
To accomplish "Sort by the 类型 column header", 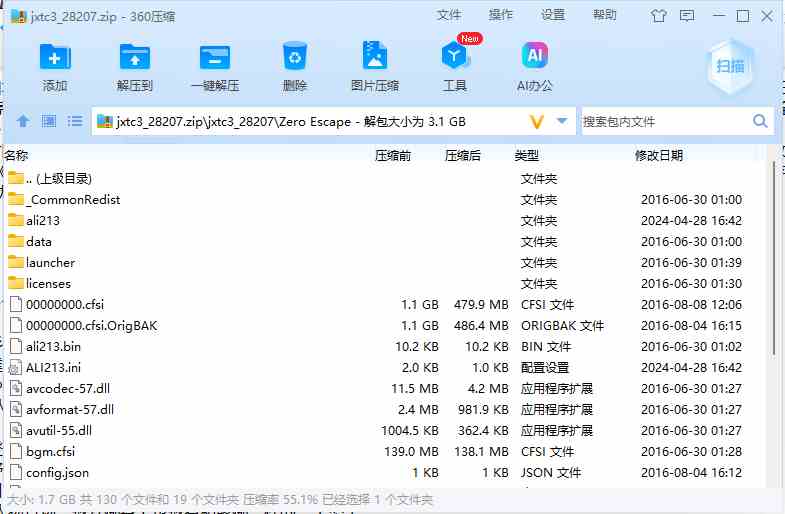I will click(527, 156).
